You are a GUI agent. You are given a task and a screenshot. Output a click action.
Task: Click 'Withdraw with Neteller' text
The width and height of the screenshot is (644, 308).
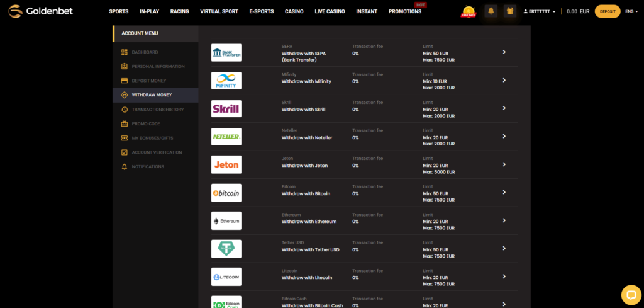(x=307, y=138)
